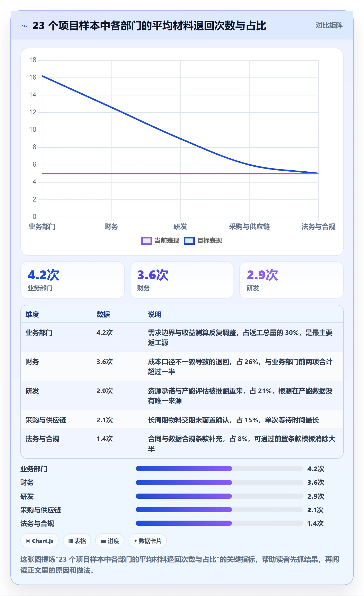Click the 2.1次 table data cell
This screenshot has width=364, height=596.
coord(105,420)
